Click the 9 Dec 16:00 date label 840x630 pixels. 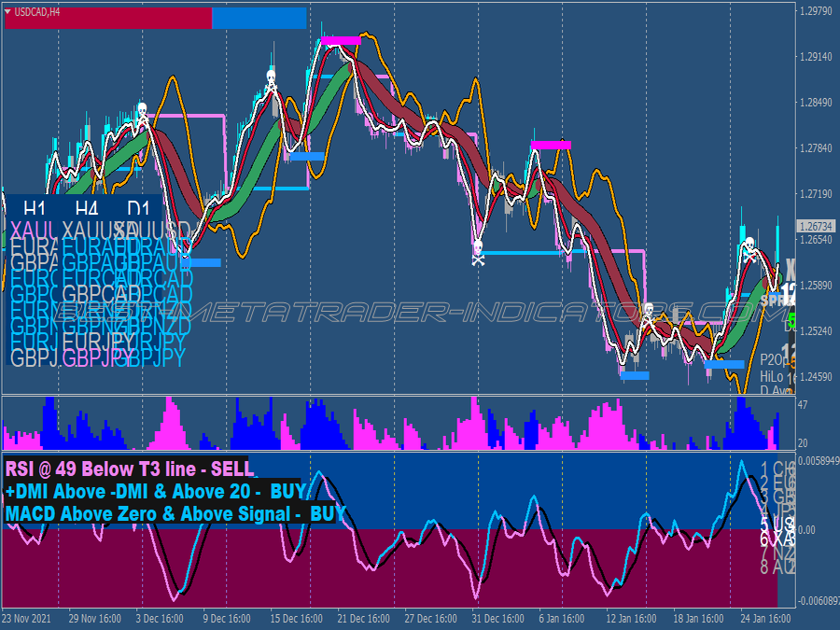(x=227, y=619)
